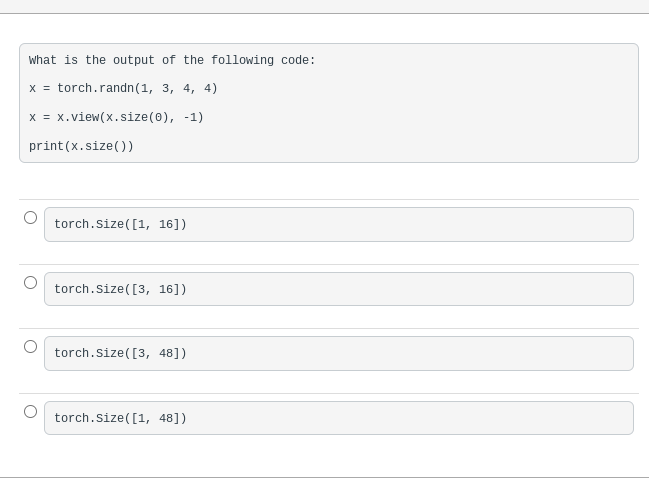
Task: Click the number 48 in the third answer option
Action: pyautogui.click(x=166, y=353)
